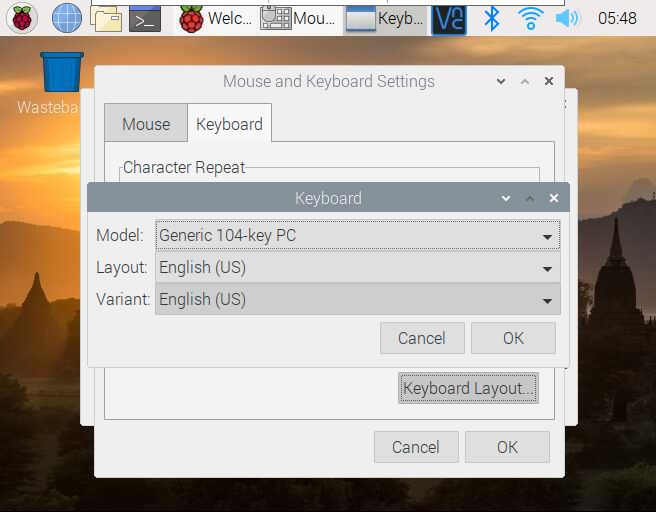
Task: Switch to the Mouse tab
Action: (146, 124)
